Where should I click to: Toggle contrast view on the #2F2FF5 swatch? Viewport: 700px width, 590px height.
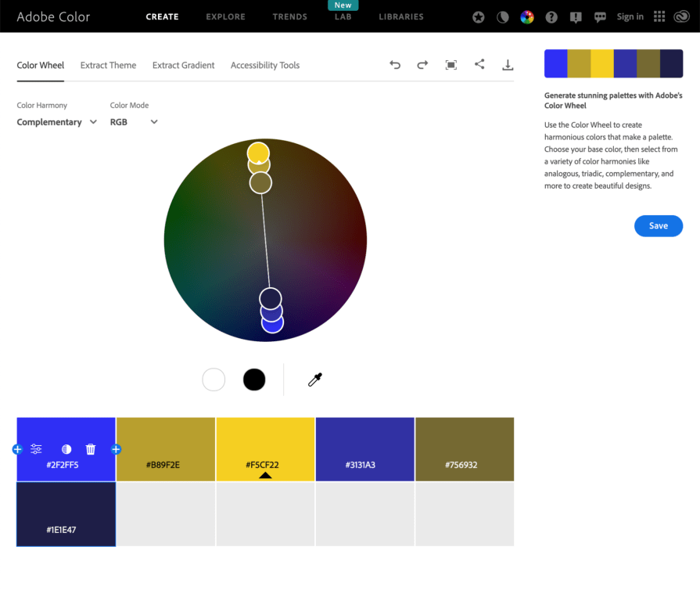pyautogui.click(x=66, y=449)
